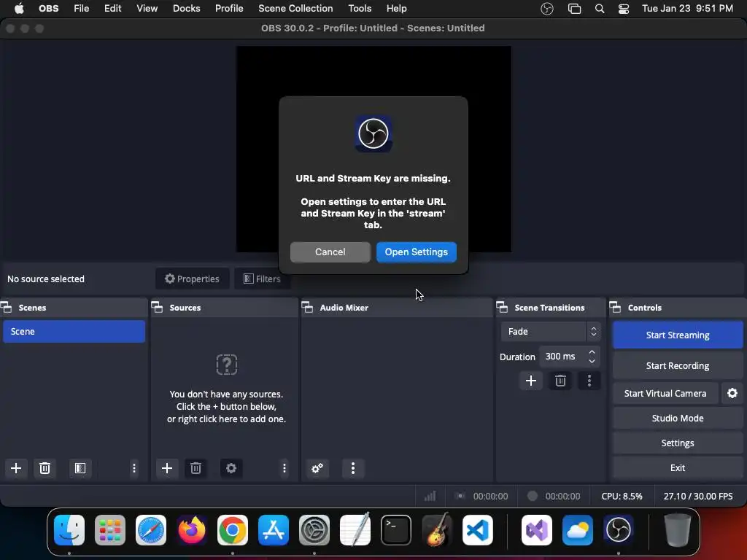Click the 27.10 / 30.00 FPS readout

click(x=698, y=496)
